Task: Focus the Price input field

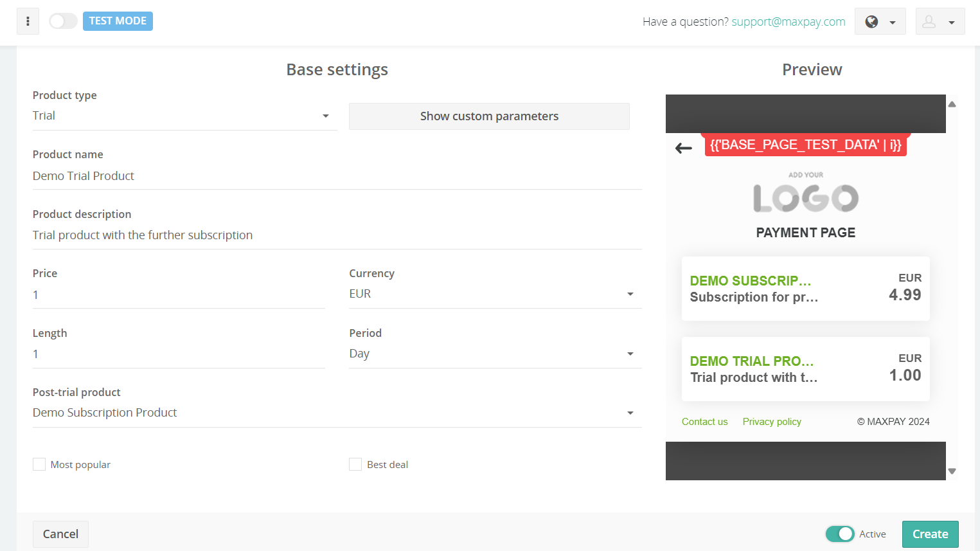Action: (179, 295)
